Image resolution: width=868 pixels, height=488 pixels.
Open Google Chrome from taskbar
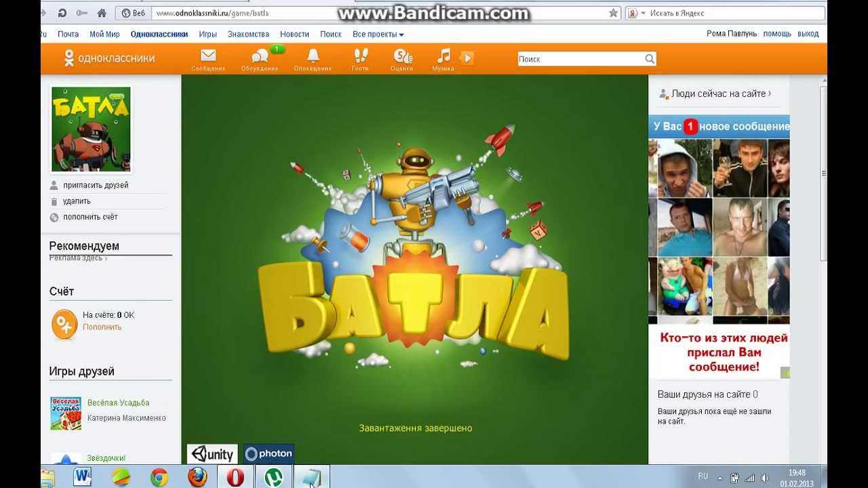159,478
